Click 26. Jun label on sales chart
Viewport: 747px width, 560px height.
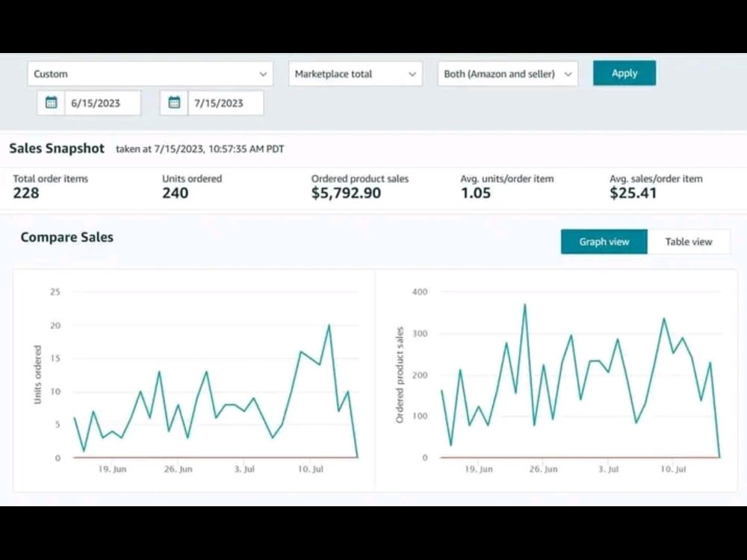[544, 469]
